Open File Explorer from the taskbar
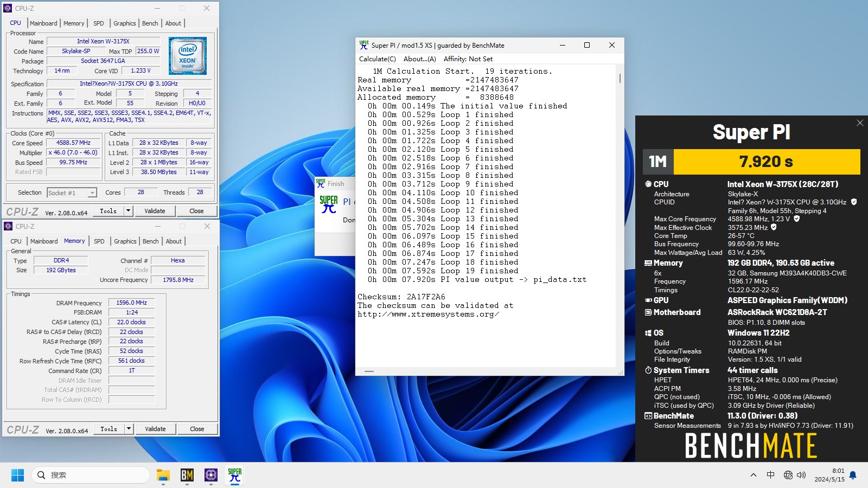The width and height of the screenshot is (868, 488). 163,475
